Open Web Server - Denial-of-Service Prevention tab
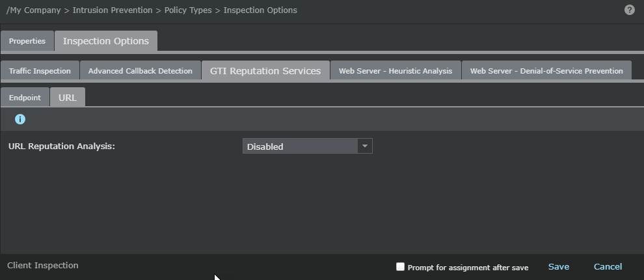Image resolution: width=644 pixels, height=280 pixels. [546, 71]
